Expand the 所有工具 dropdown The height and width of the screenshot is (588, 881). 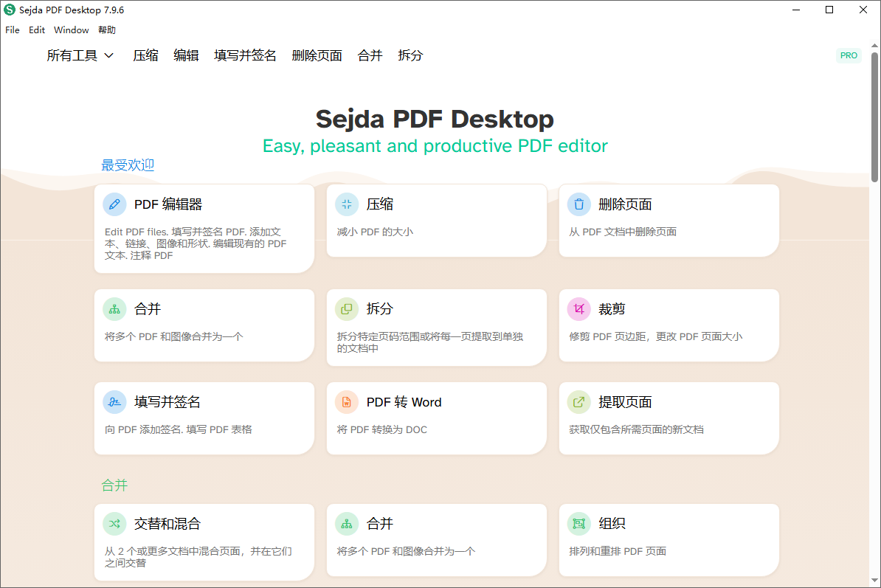(x=80, y=55)
